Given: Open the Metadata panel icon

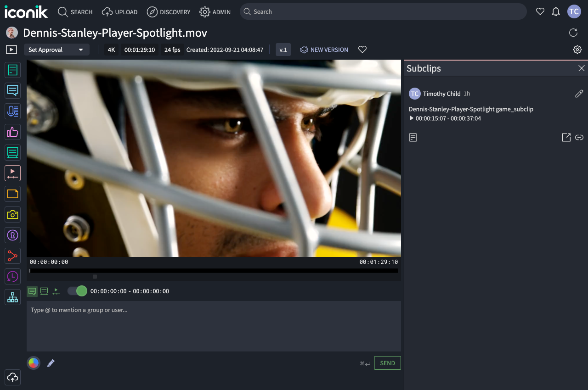Looking at the screenshot, I should (x=12, y=70).
